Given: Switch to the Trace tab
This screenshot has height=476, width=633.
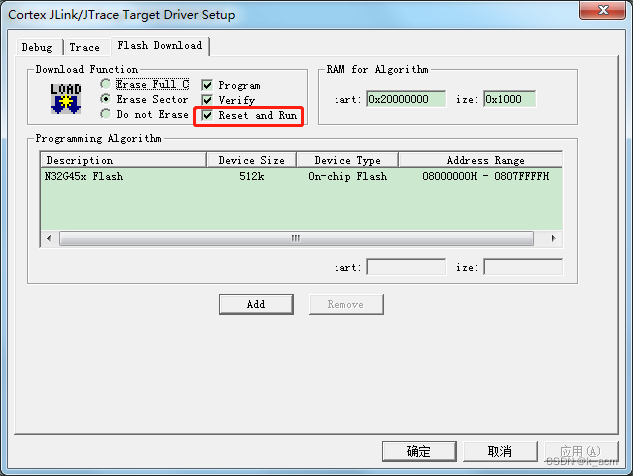Looking at the screenshot, I should tap(85, 48).
